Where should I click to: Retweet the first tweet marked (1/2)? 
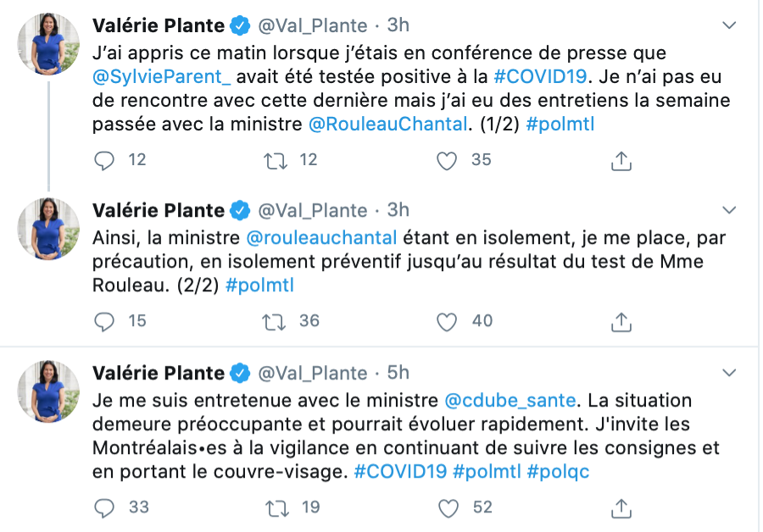pos(276,160)
